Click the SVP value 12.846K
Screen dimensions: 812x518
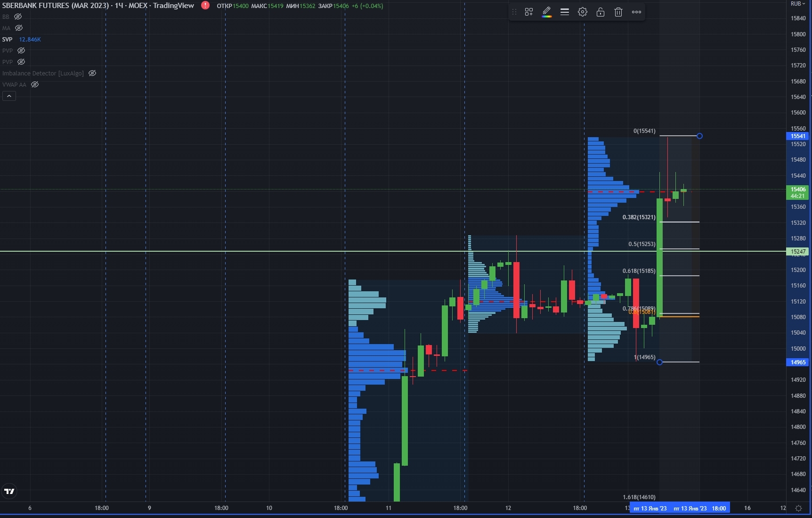click(30, 39)
